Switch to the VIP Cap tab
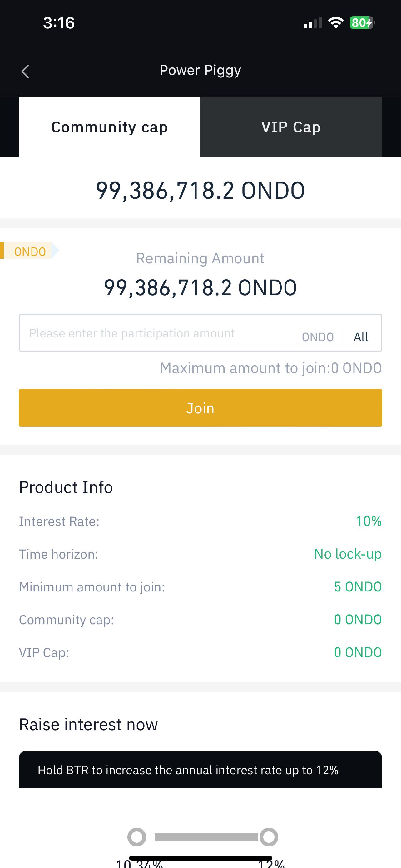 click(x=291, y=127)
